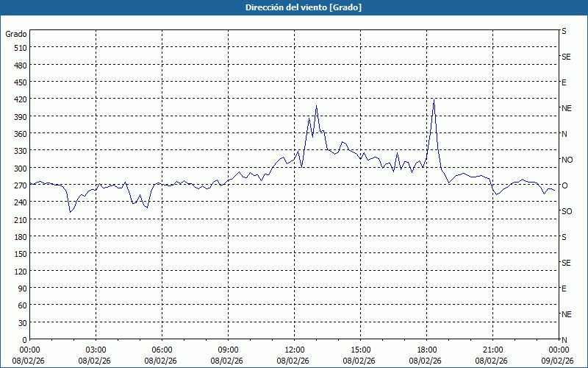
Task: Click the wind direction peak near 13:00
Action: [x=316, y=106]
